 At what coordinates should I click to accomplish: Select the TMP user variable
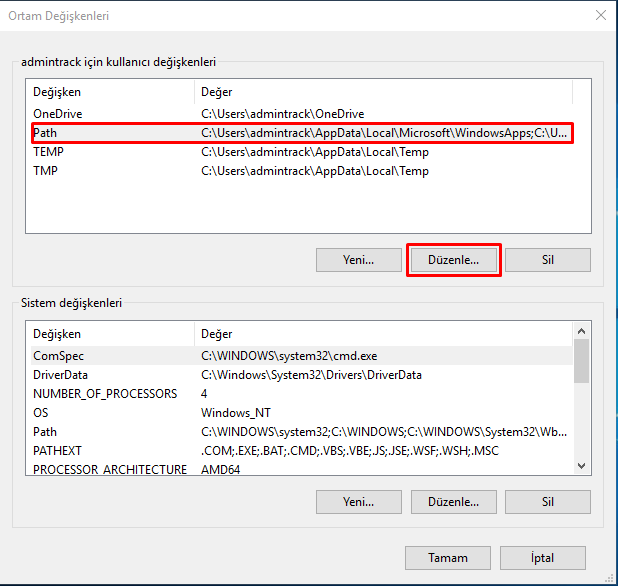pyautogui.click(x=46, y=171)
